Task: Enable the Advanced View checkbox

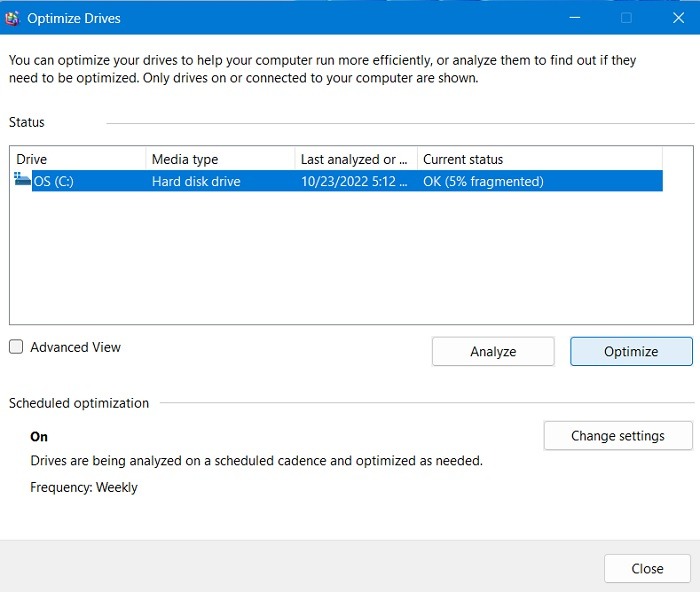Action: pos(16,347)
